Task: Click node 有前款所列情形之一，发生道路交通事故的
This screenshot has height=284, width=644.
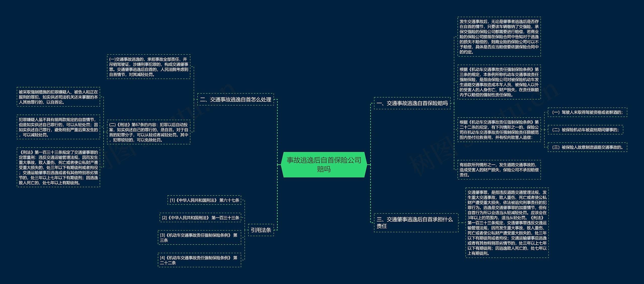Action: (499, 170)
